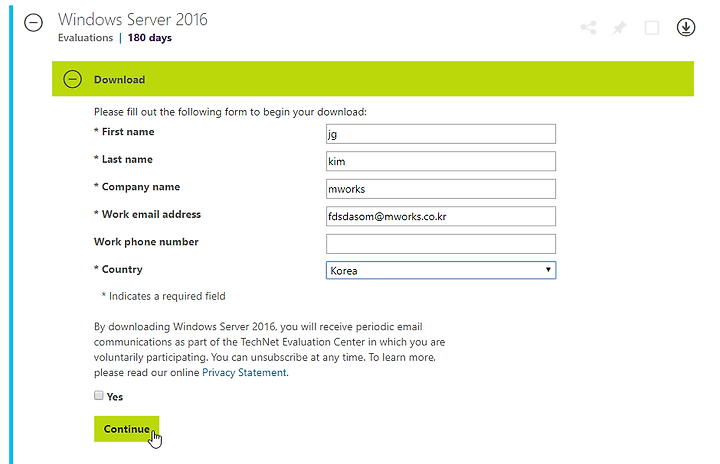Click the First name input field
The image size is (720, 464).
click(441, 134)
